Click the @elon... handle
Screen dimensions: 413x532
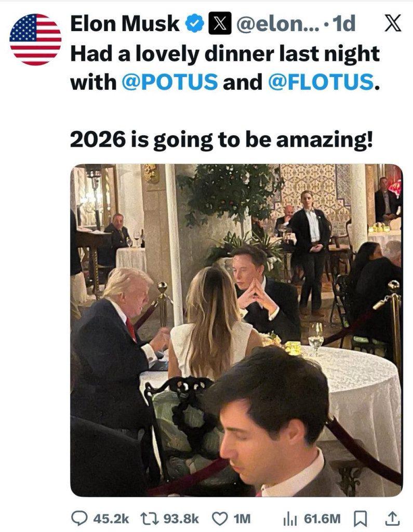click(x=270, y=24)
